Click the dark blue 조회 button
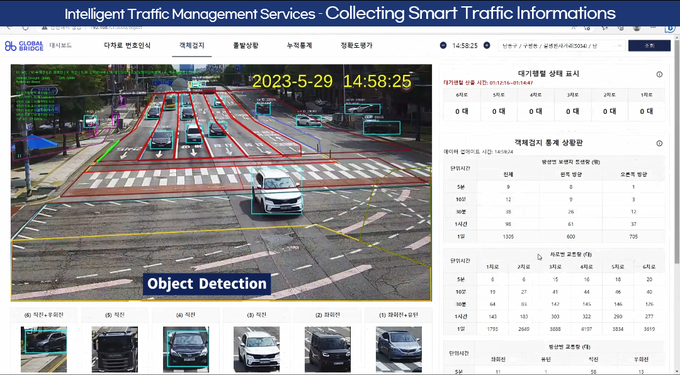680x375 pixels. [x=649, y=46]
